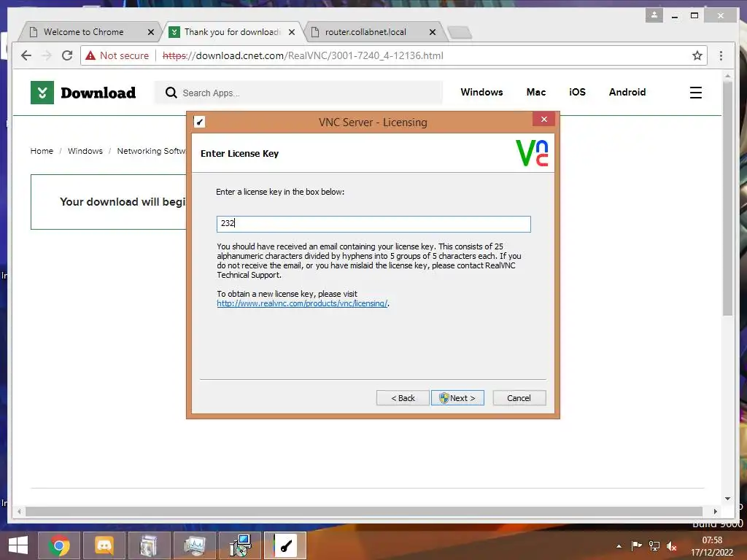Open Chrome's three-dot menu

[x=721, y=55]
